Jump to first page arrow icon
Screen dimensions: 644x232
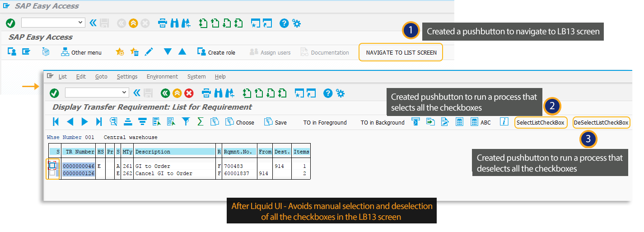pyautogui.click(x=56, y=122)
